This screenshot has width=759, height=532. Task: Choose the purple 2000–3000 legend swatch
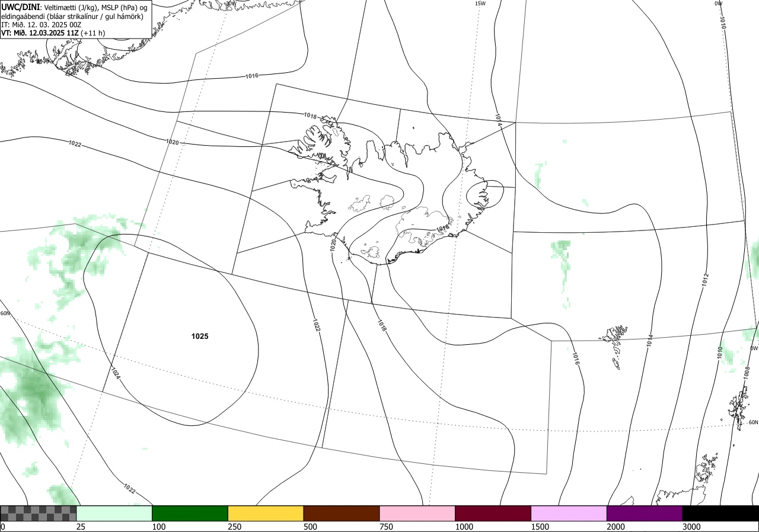click(645, 513)
